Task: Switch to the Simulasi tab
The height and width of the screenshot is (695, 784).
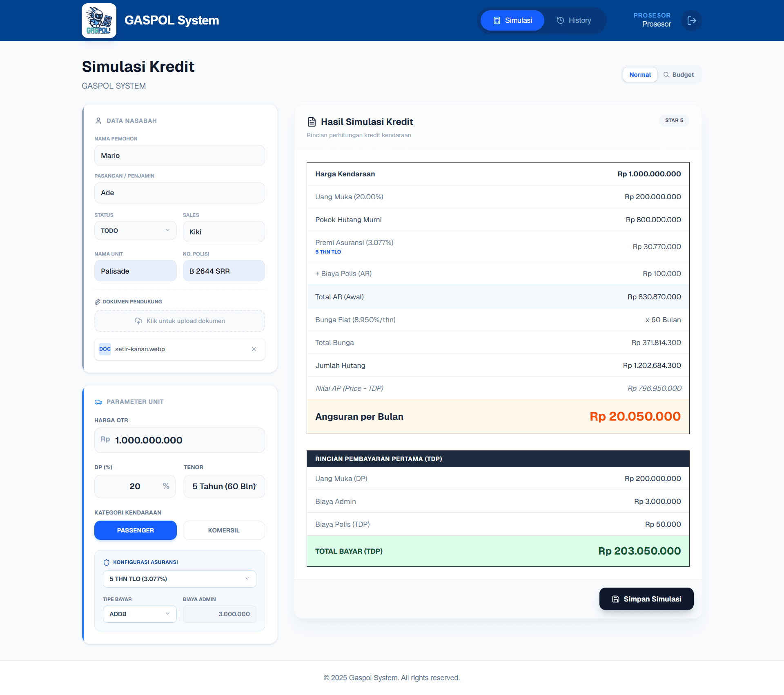Action: (512, 20)
